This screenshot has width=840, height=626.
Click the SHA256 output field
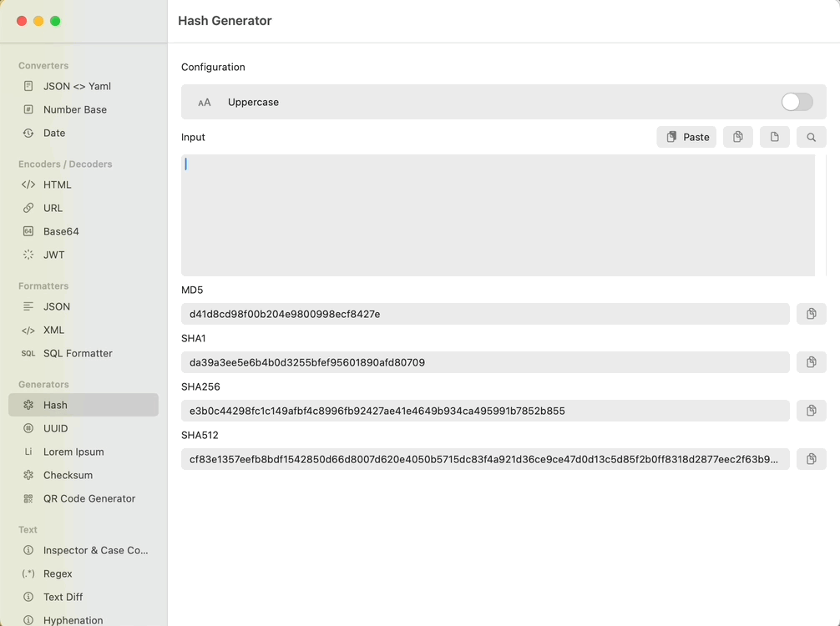(485, 411)
